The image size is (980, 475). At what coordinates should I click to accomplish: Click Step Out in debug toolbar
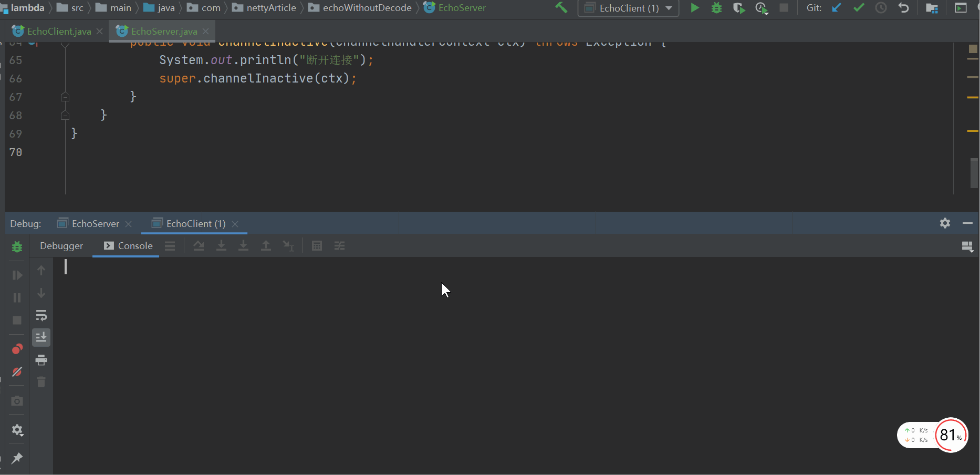[266, 246]
